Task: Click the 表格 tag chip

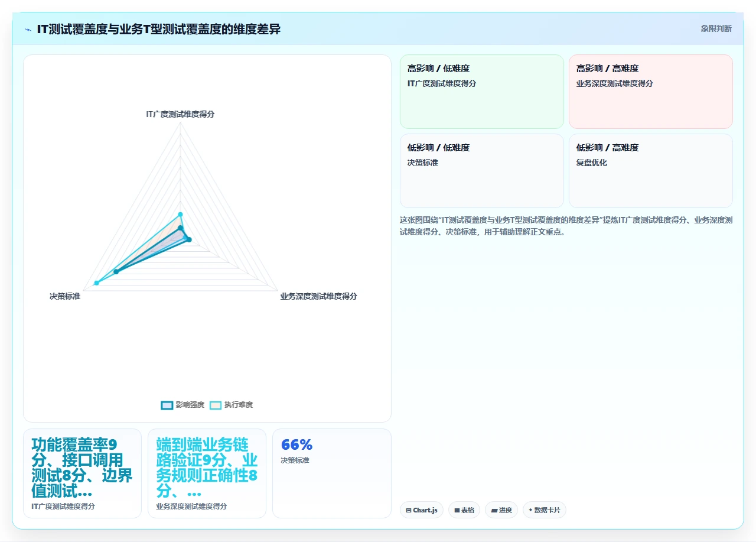Action: point(464,510)
